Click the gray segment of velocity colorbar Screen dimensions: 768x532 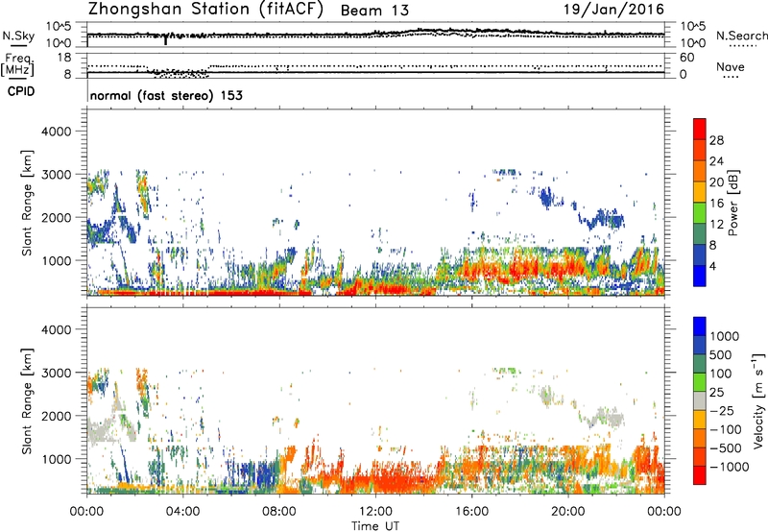point(700,401)
